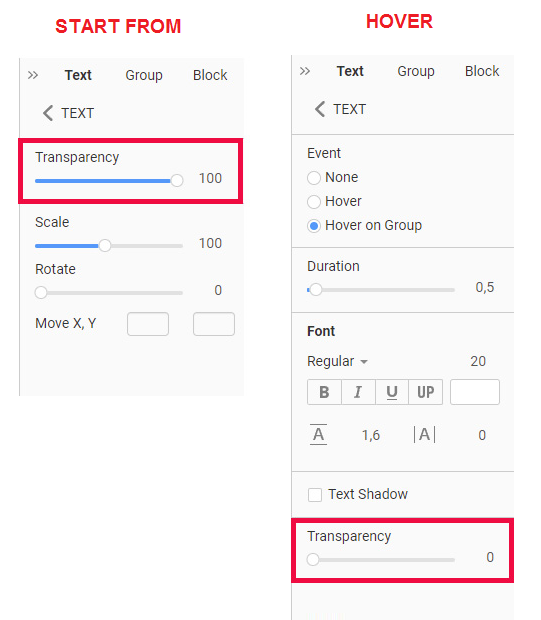This screenshot has height=620, width=541.
Task: Collapse the left panel with double chevron
Action: pos(33,75)
